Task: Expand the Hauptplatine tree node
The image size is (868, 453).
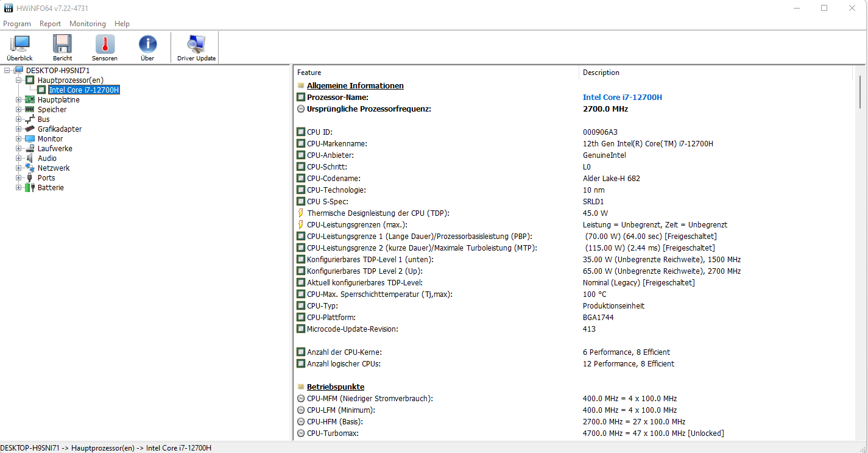Action: (19, 100)
